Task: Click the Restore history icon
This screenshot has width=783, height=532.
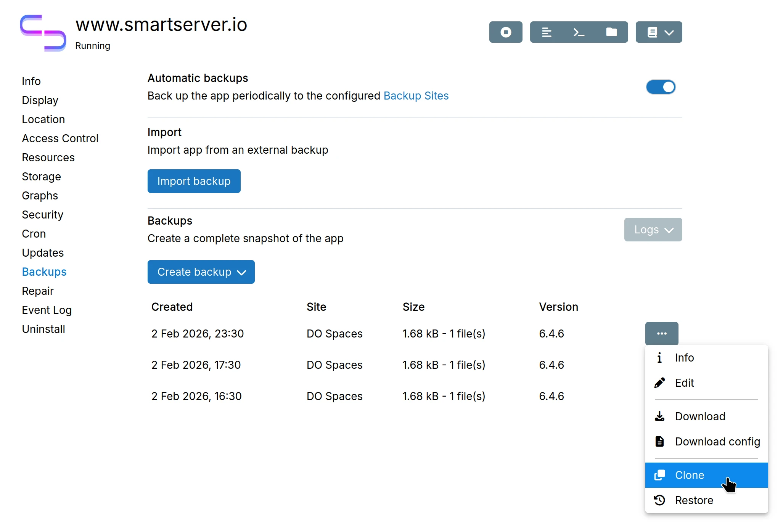Action: point(659,500)
